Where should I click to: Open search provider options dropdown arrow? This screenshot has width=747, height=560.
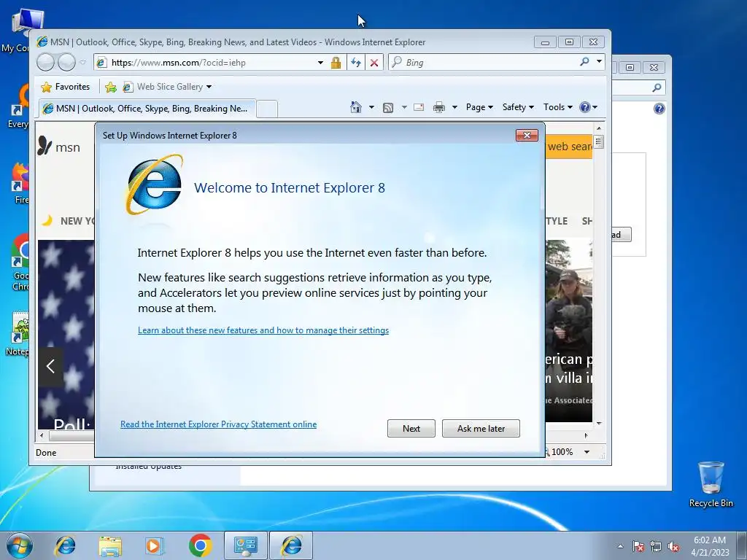click(599, 61)
